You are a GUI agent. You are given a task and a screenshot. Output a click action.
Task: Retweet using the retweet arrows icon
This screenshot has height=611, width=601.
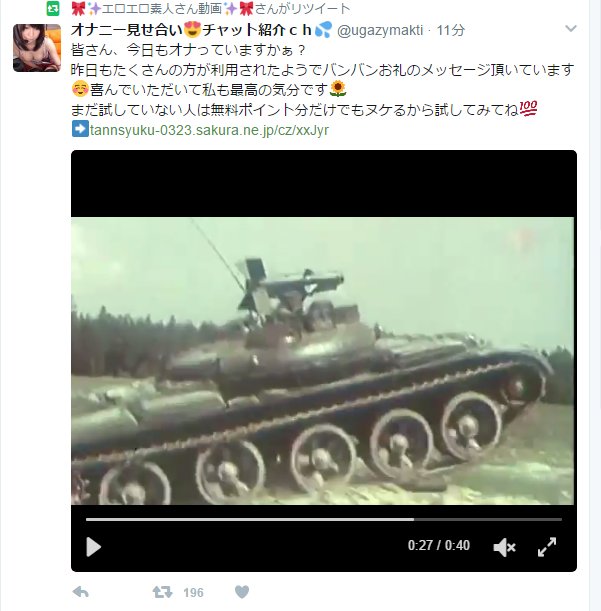pos(162,592)
